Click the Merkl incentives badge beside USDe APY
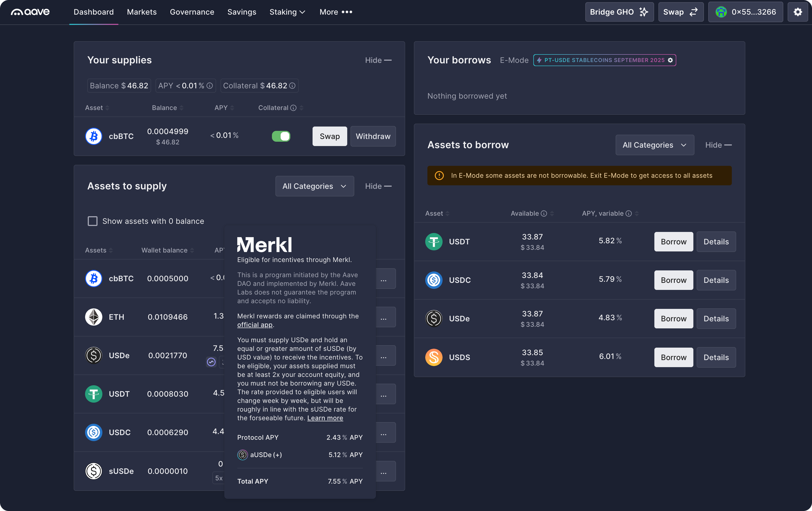Image resolution: width=812 pixels, height=511 pixels. tap(211, 363)
